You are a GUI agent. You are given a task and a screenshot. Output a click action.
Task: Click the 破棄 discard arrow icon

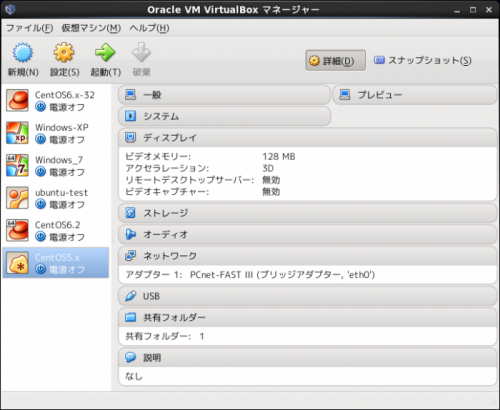pyautogui.click(x=141, y=52)
